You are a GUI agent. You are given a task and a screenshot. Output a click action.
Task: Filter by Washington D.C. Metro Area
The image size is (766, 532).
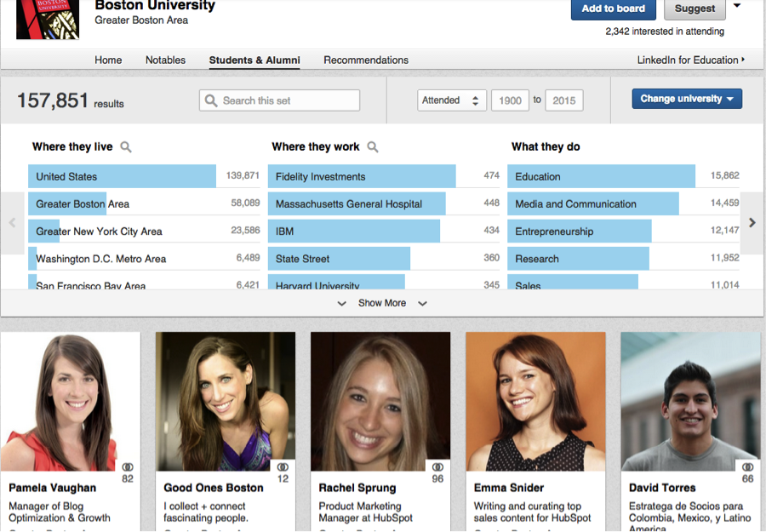[x=144, y=259]
